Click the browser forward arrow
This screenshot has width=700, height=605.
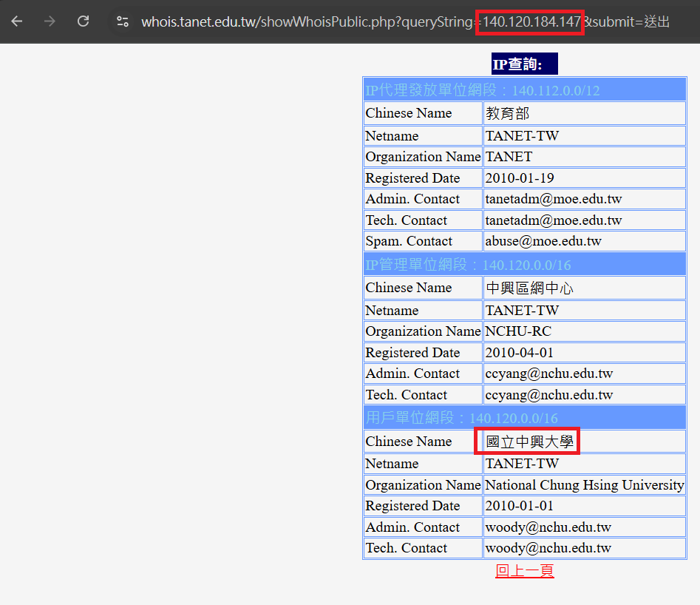tap(50, 21)
